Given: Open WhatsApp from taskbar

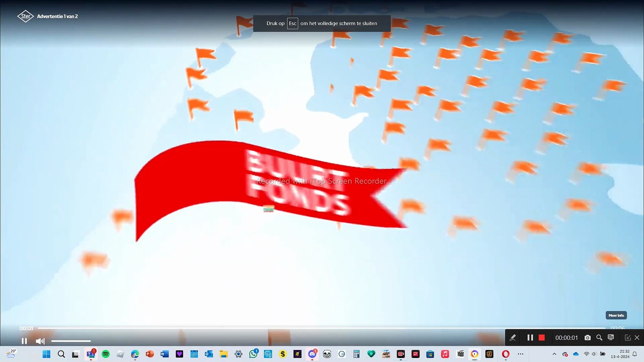Looking at the screenshot, I should (253, 354).
